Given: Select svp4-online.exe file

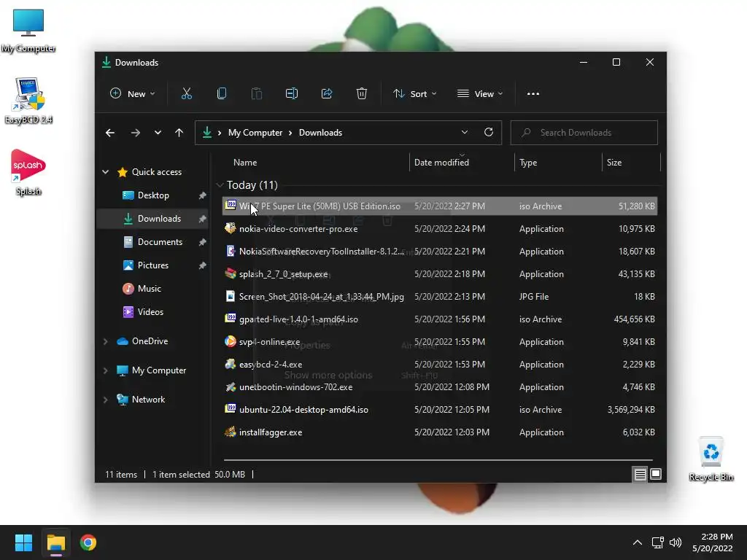Looking at the screenshot, I should point(440,342).
